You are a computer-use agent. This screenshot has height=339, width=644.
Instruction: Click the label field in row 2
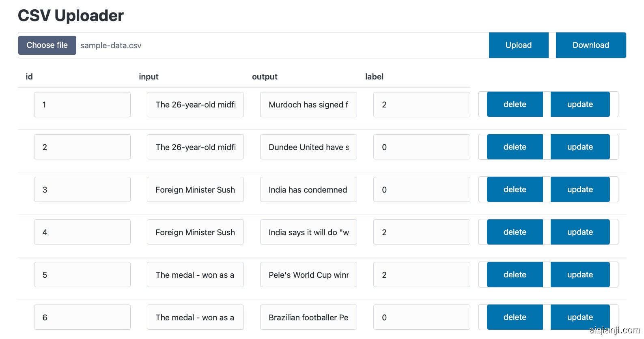(x=421, y=147)
